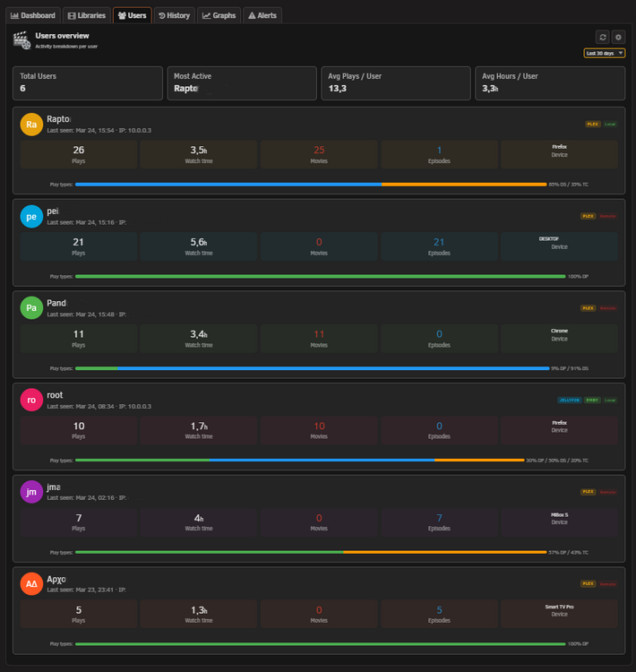636x672 pixels.
Task: Select the orange Ra user avatar
Action: click(31, 125)
